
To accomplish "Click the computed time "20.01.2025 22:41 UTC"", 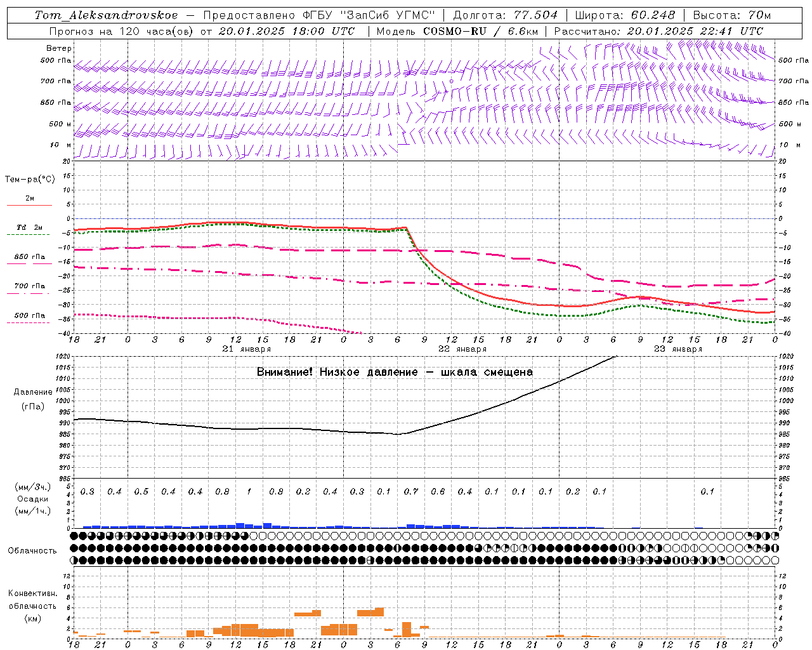I will [x=695, y=31].
